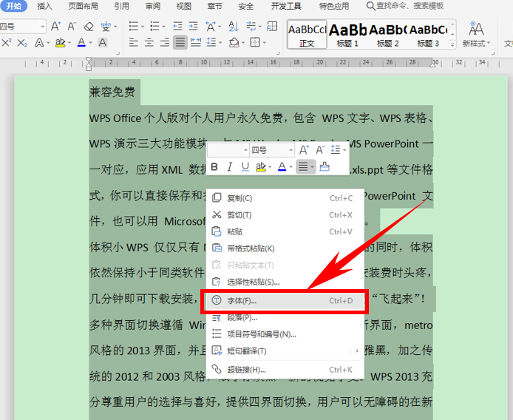Select the 开始 tab
The width and height of the screenshot is (513, 420).
coord(14,6)
